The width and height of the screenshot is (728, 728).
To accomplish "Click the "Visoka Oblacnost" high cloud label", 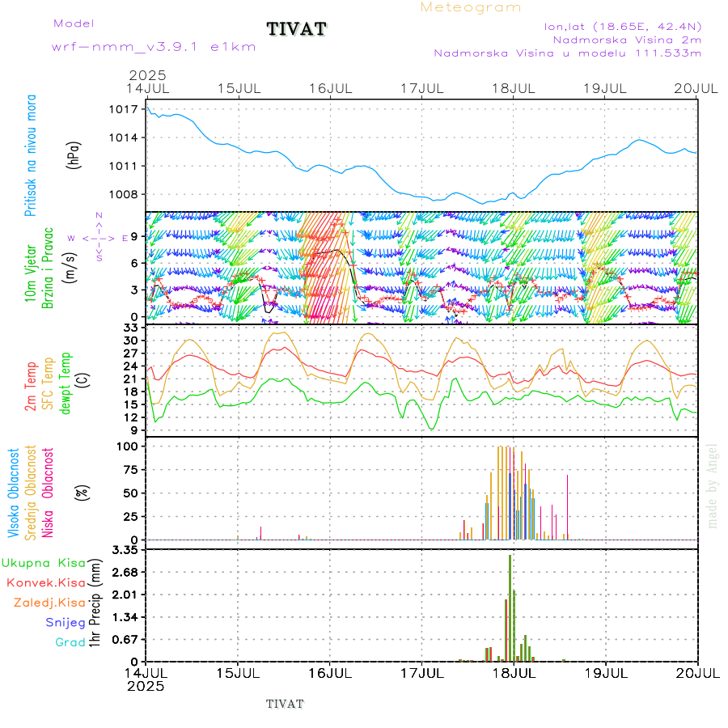I will pyautogui.click(x=14, y=493).
